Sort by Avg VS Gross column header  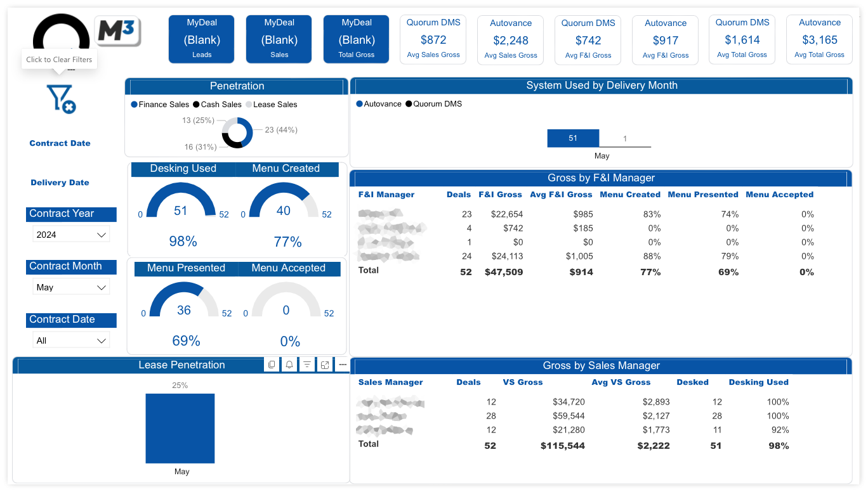pyautogui.click(x=621, y=382)
